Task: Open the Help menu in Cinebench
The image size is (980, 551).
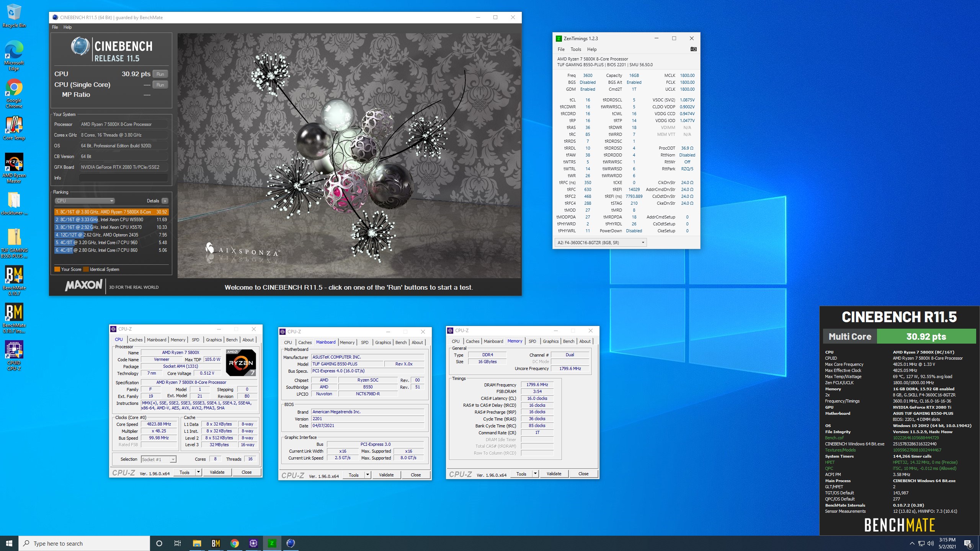Action: (67, 27)
